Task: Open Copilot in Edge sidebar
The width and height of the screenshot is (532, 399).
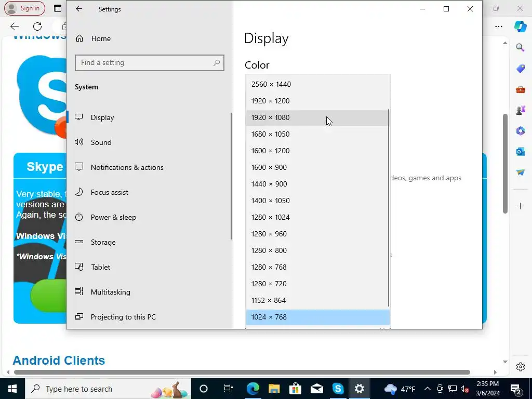Action: [520, 26]
